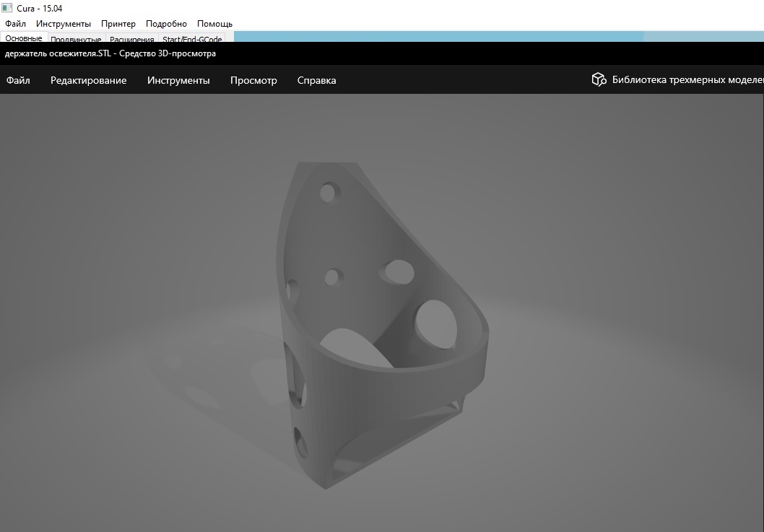This screenshot has width=764, height=532.
Task: Open the Принтер menu in Cura
Action: point(118,24)
